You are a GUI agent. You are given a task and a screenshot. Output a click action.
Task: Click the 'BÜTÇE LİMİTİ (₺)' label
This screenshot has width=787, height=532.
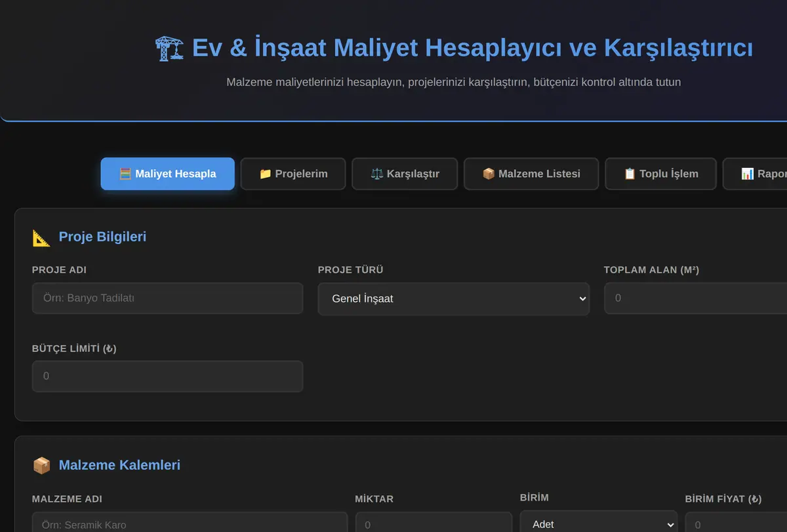pyautogui.click(x=74, y=348)
